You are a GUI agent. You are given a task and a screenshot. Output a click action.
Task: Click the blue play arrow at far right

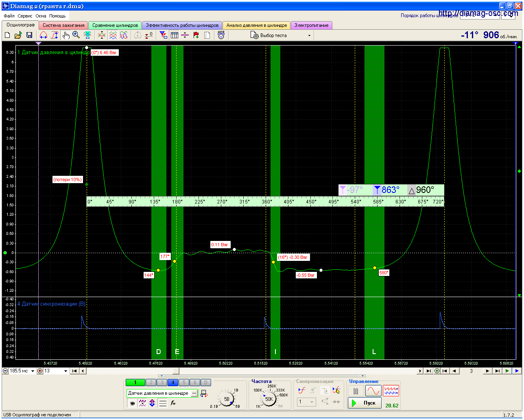[x=517, y=371]
